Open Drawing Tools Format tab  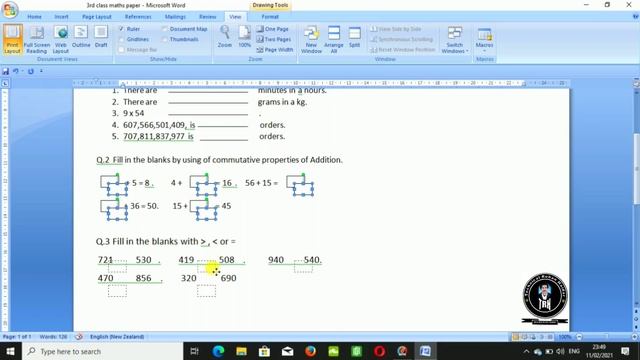pyautogui.click(x=270, y=17)
